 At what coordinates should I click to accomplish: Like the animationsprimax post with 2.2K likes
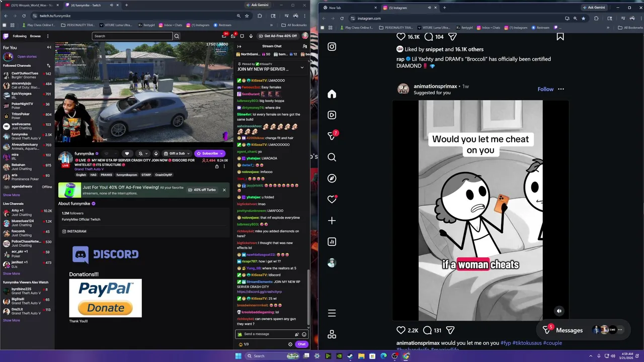coord(401,330)
